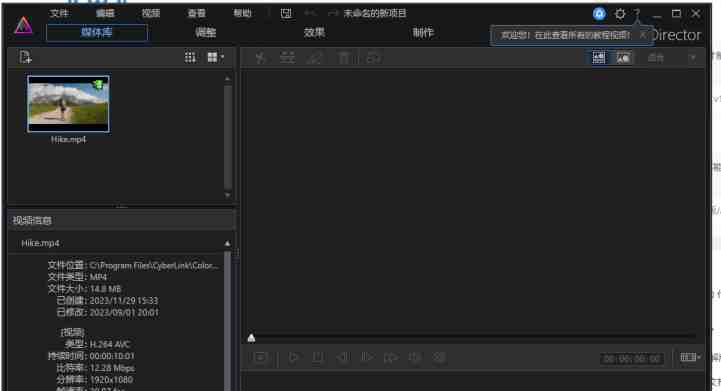The width and height of the screenshot is (721, 391).
Task: Open the library thumbnail size dropdown
Action: coord(215,58)
